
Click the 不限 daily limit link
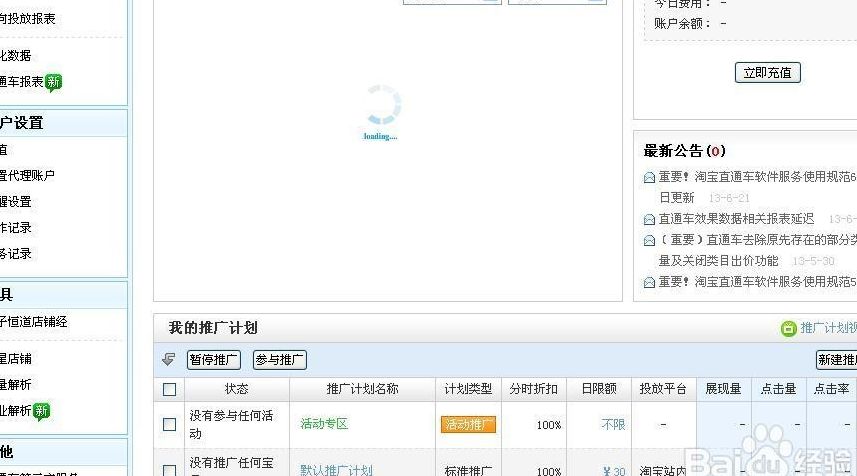coord(613,425)
